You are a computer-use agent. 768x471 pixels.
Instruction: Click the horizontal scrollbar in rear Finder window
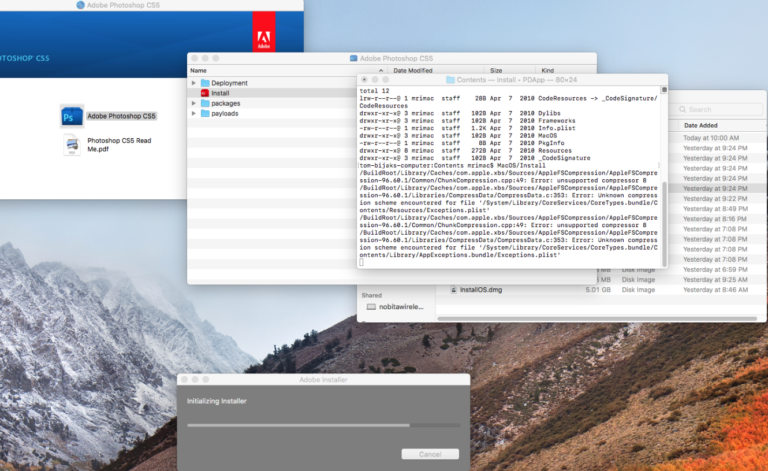[597, 319]
